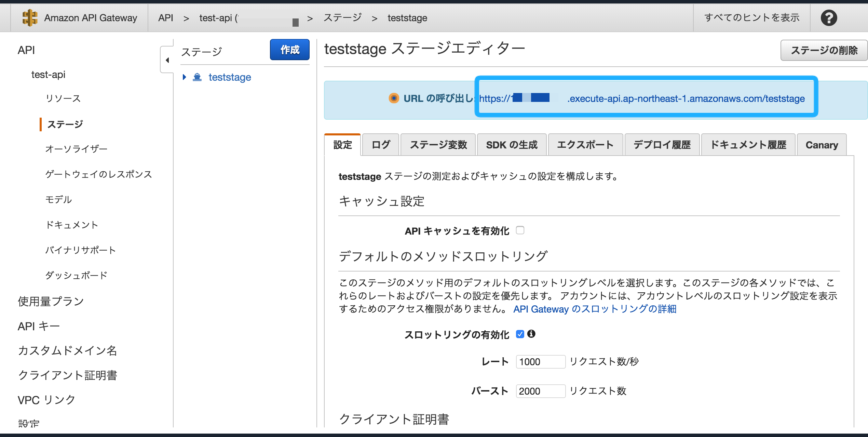Viewport: 868px width, 437px height.
Task: Click the バースト input field
Action: tap(540, 391)
